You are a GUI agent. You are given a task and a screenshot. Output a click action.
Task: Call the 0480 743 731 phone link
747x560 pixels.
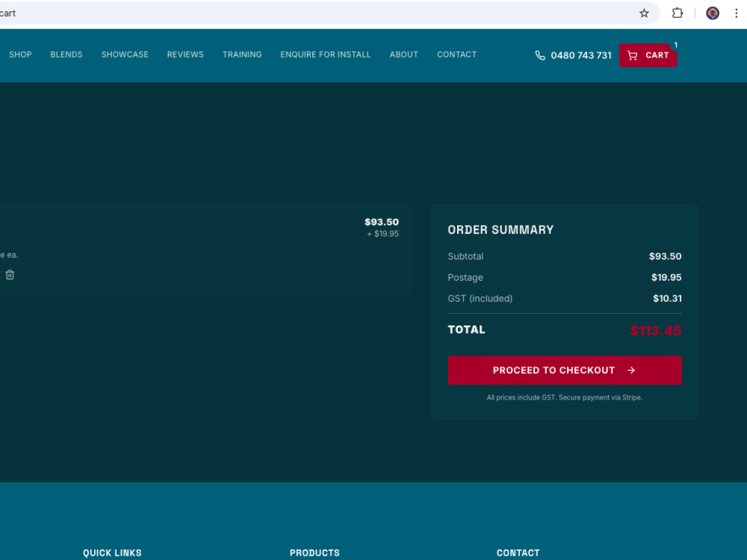pyautogui.click(x=580, y=55)
